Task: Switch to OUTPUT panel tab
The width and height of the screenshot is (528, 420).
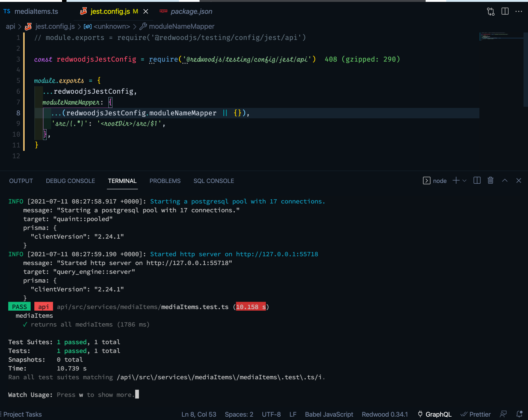Action: click(x=21, y=181)
